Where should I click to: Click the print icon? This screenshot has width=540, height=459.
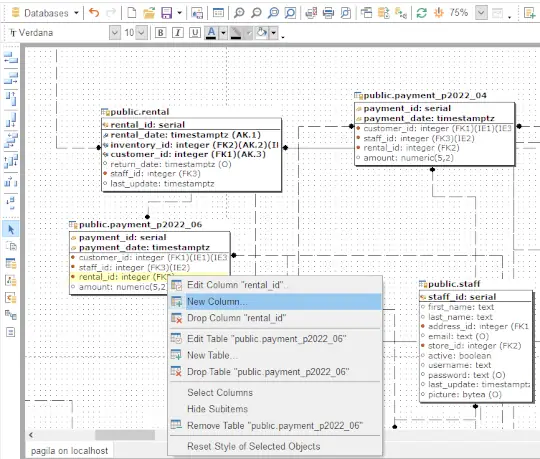(x=328, y=13)
